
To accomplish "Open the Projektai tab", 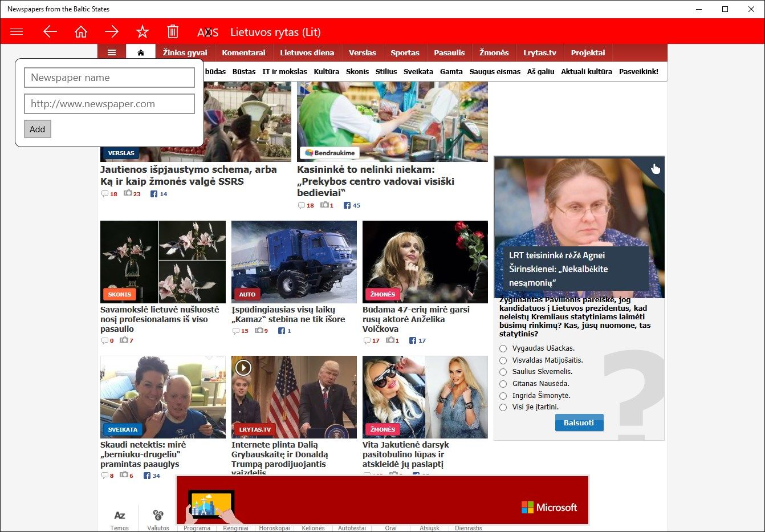I will (588, 52).
